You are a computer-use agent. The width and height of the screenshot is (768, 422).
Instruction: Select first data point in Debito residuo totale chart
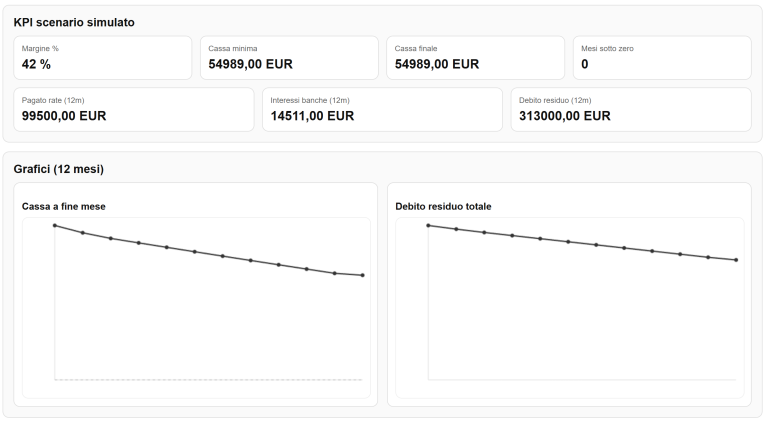428,225
